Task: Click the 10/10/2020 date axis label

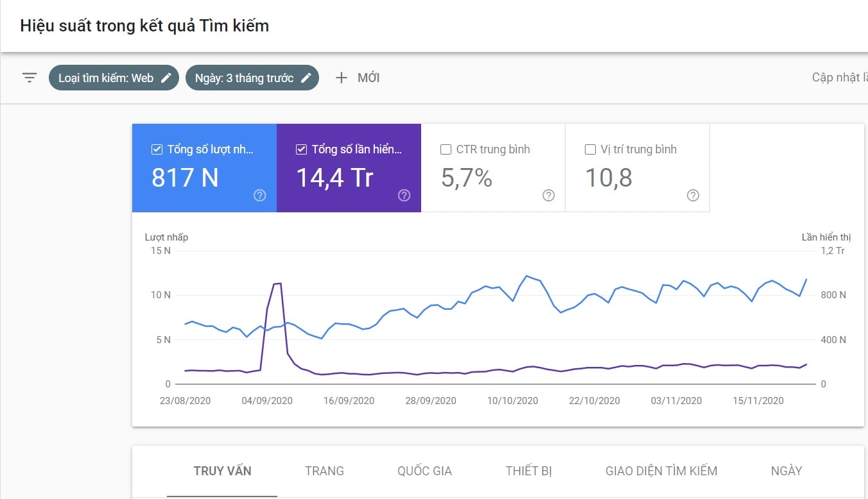Action: point(512,401)
